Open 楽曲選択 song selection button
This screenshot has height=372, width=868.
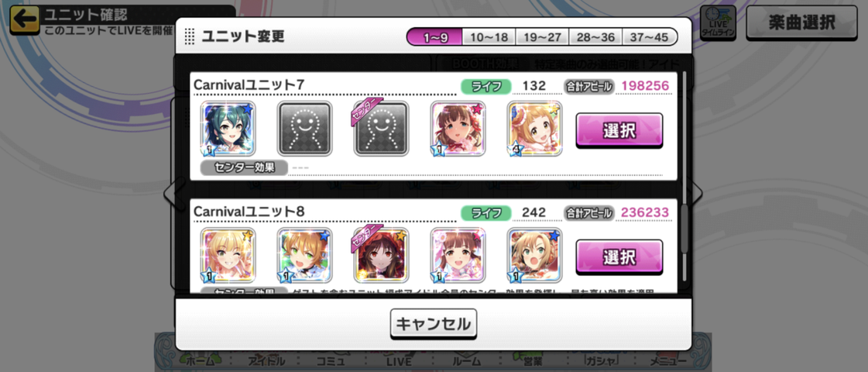pos(801,22)
